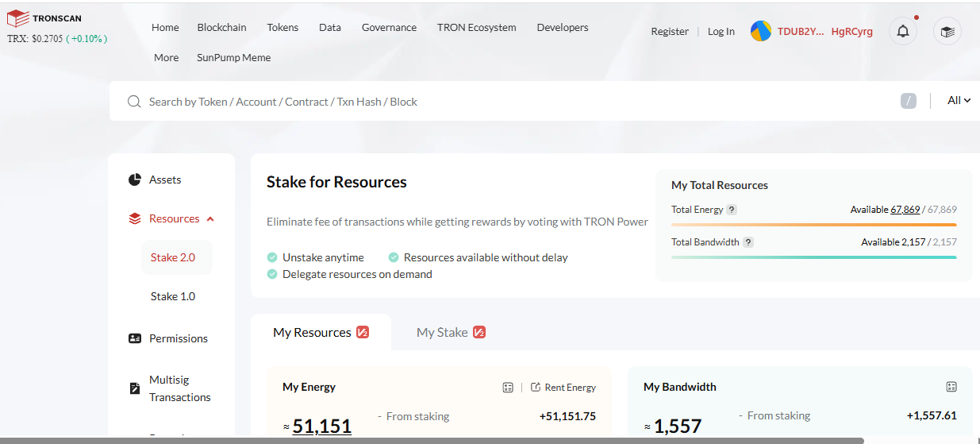
Task: Open the Governance menu
Action: coord(389,27)
